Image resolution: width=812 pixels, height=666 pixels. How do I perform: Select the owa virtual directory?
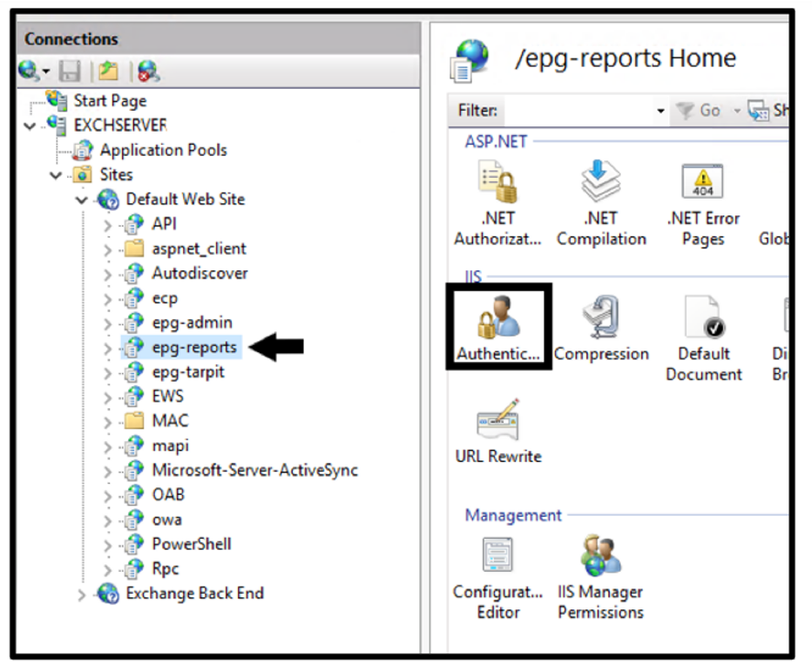click(x=166, y=520)
